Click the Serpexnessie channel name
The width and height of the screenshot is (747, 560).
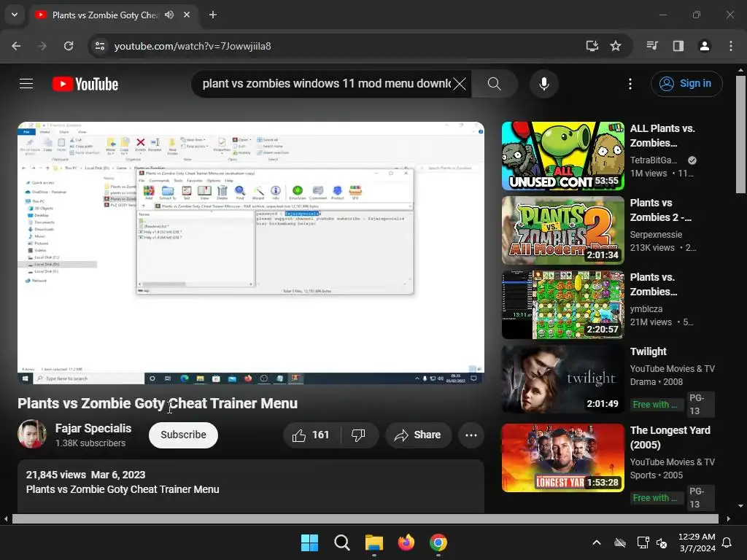click(x=656, y=234)
